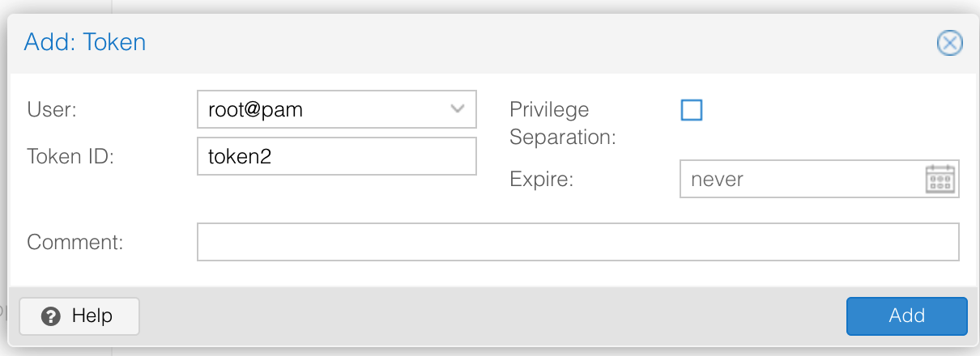Click the User: field label
Viewport: 980px width, 356px height.
[x=52, y=109]
